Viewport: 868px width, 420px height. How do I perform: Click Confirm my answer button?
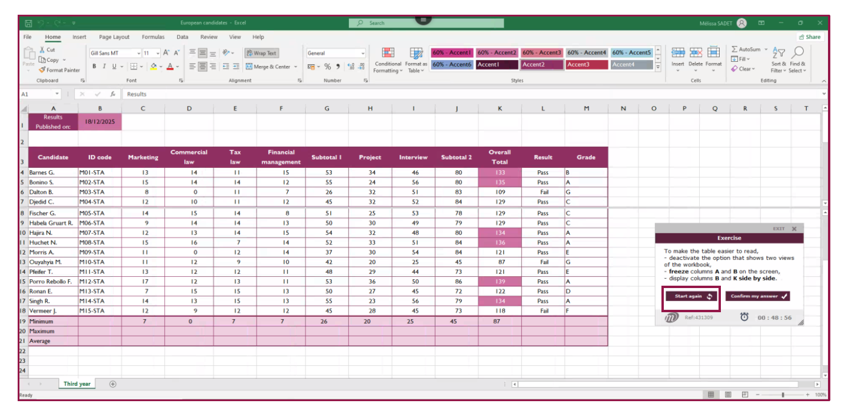point(757,296)
